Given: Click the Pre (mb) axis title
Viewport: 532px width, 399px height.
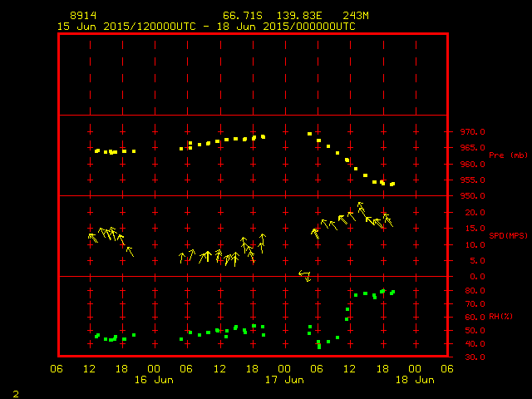Looking at the screenshot, I should pos(508,155).
